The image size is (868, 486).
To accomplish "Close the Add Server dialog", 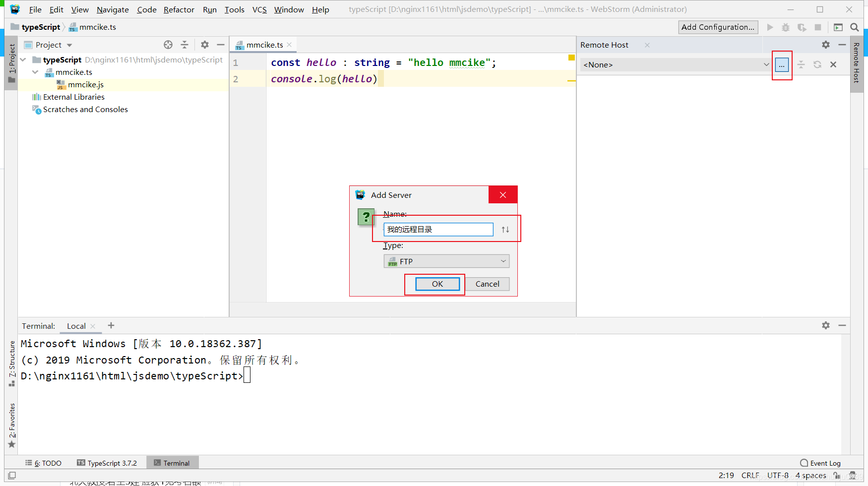I will [x=503, y=195].
